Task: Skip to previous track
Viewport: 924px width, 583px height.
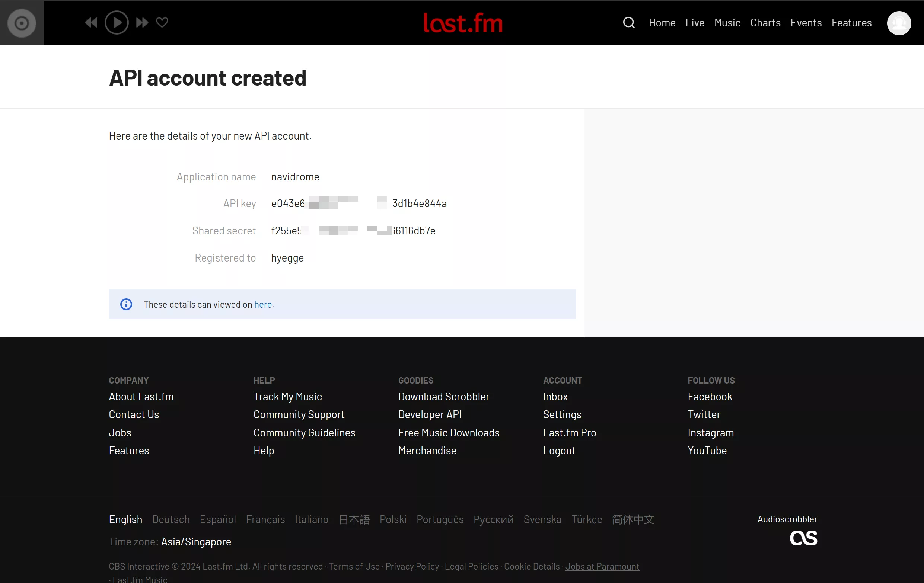Action: [x=91, y=23]
